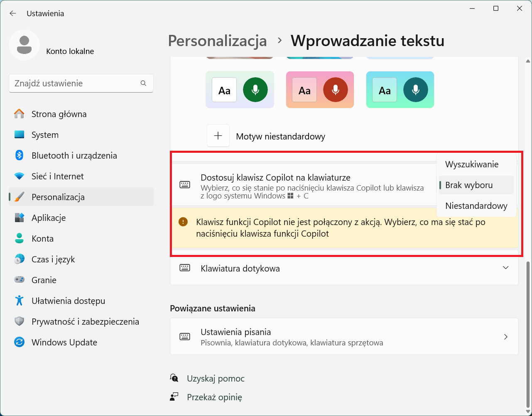Screen dimensions: 532x416
Task: Open Prywatność i zabezpieczenia category
Action: [x=81, y=321]
